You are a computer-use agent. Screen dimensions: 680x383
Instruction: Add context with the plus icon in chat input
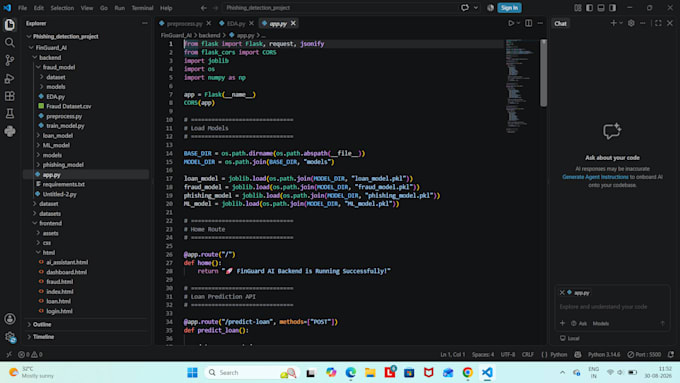[562, 323]
